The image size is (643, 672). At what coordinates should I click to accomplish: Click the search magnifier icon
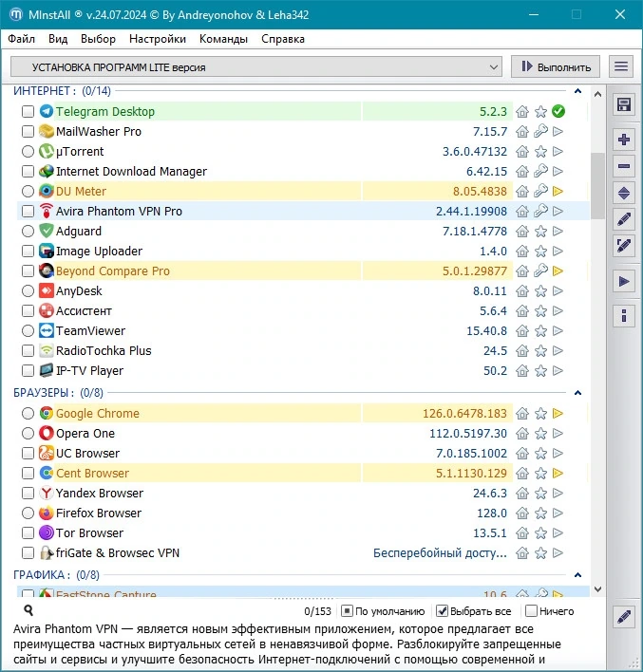[28, 610]
